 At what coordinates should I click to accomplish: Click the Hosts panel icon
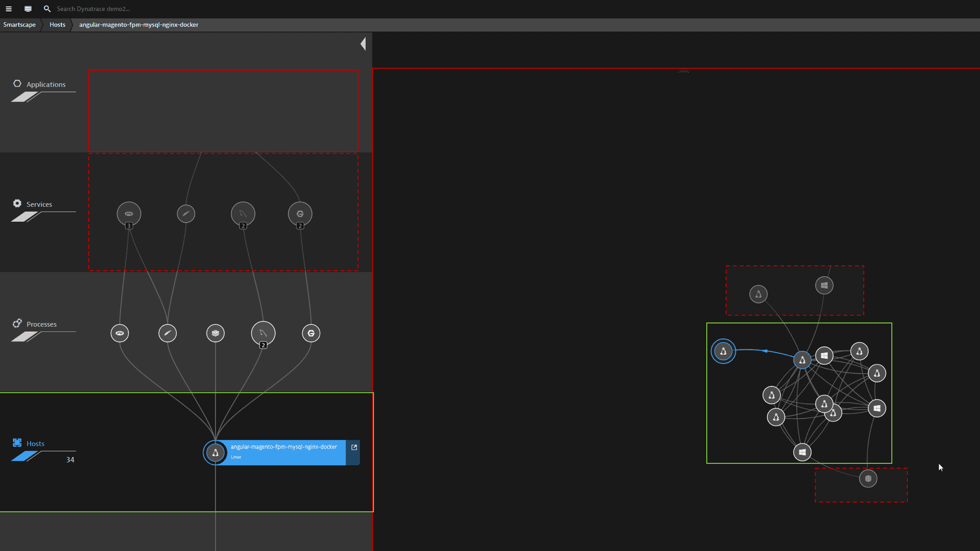(17, 443)
